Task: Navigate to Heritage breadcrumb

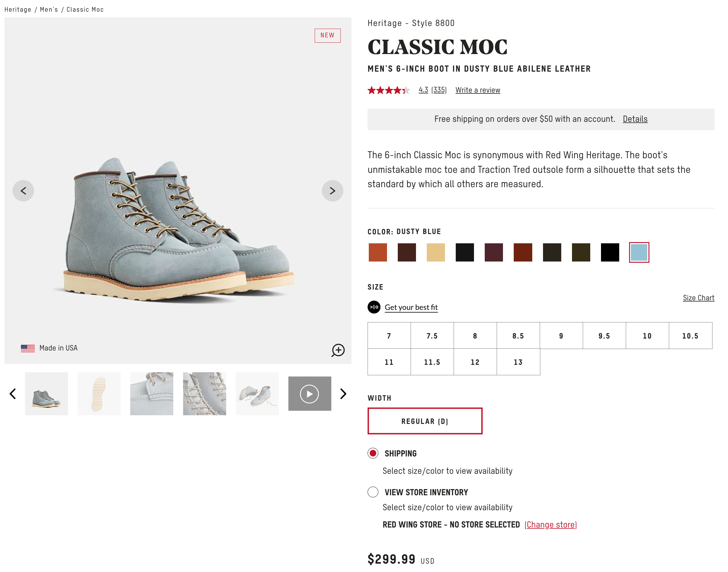Action: 18,9
